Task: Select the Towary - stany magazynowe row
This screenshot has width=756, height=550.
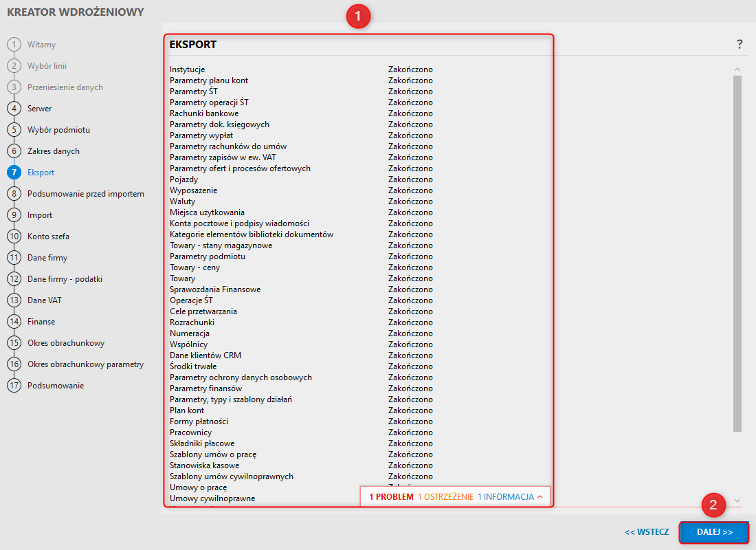Action: (301, 245)
